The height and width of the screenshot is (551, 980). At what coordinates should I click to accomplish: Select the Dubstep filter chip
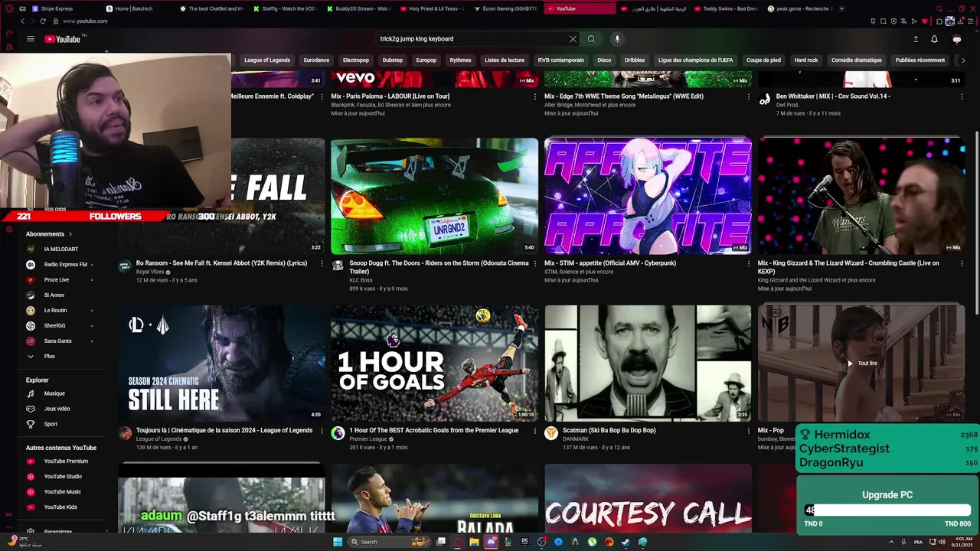pos(392,60)
